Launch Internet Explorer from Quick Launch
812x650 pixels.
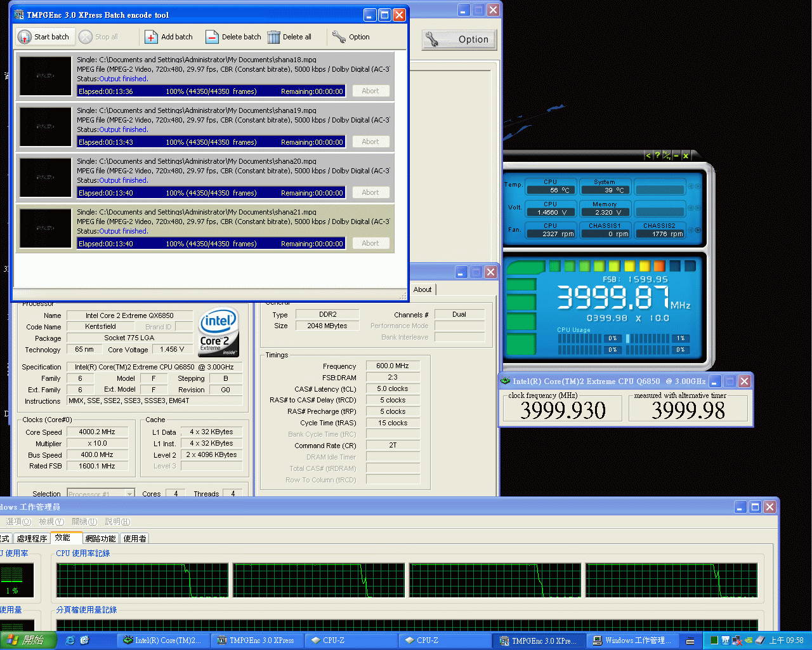point(70,640)
